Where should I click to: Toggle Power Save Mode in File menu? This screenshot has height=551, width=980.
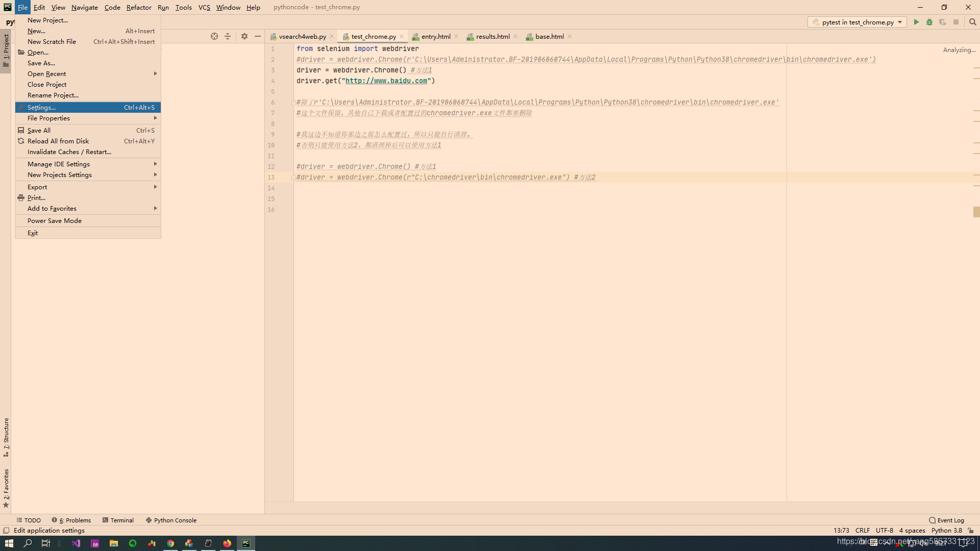click(88, 221)
